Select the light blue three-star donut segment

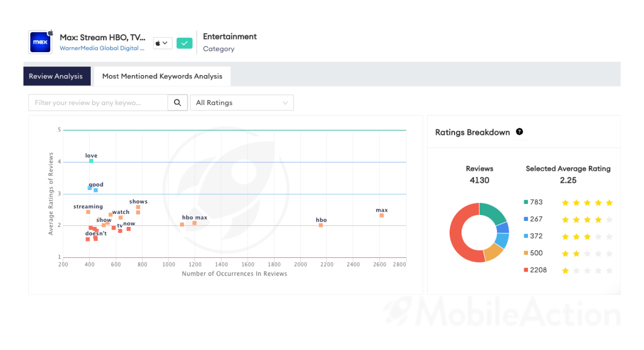point(502,241)
